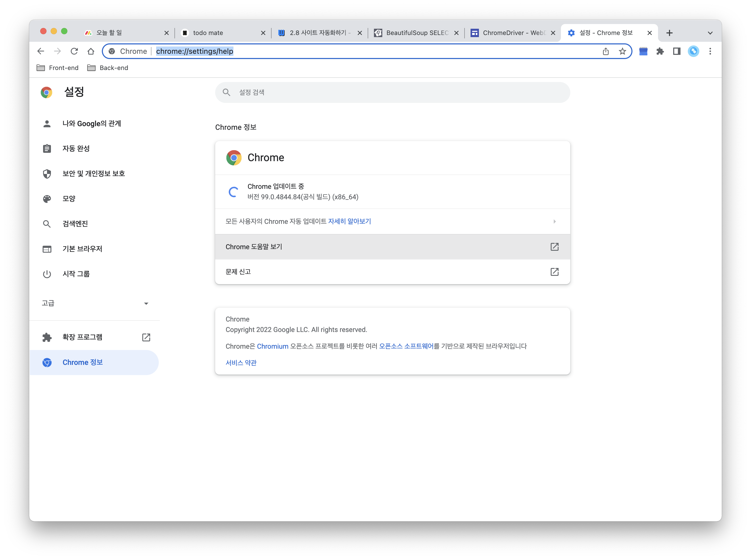This screenshot has width=751, height=560.
Task: Expand the '고급' advanced section
Action: (95, 304)
